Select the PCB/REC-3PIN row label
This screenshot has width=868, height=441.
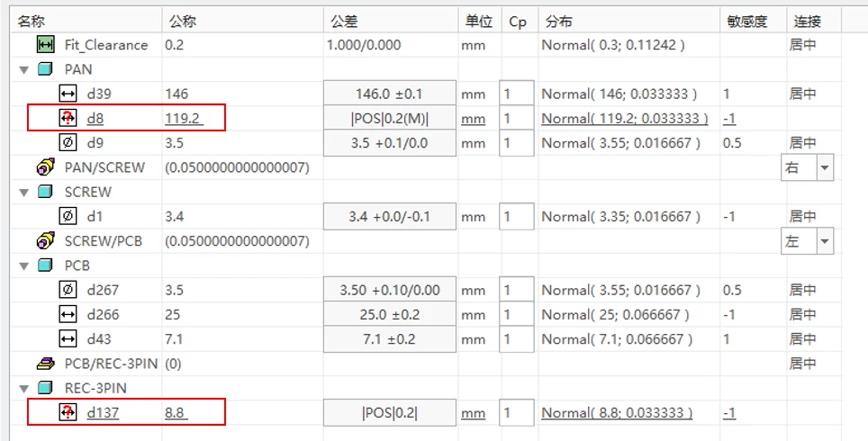(111, 364)
